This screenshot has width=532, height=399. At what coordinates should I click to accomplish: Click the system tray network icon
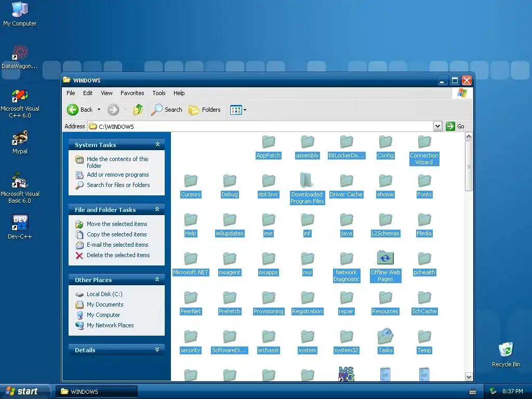click(x=493, y=392)
